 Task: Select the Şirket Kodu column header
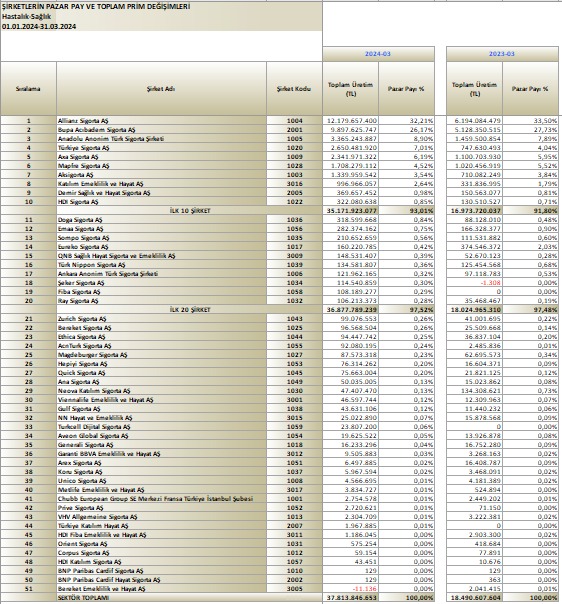coord(294,89)
